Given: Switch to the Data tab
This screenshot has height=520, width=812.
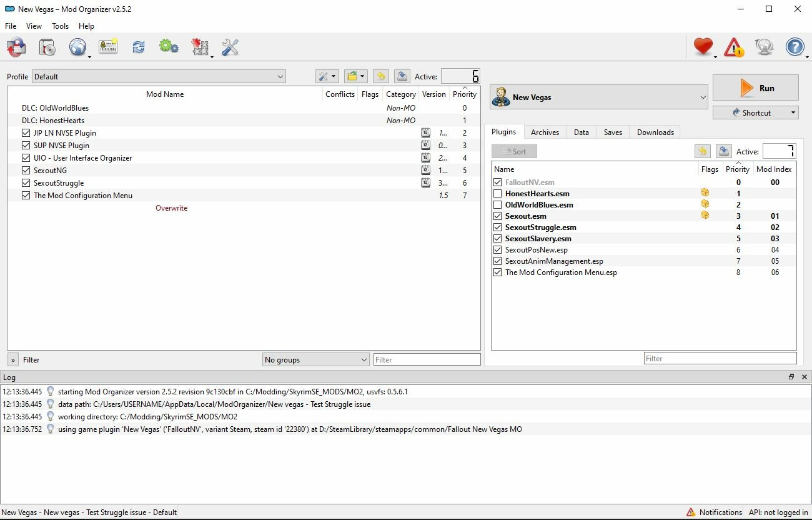Looking at the screenshot, I should coord(581,132).
